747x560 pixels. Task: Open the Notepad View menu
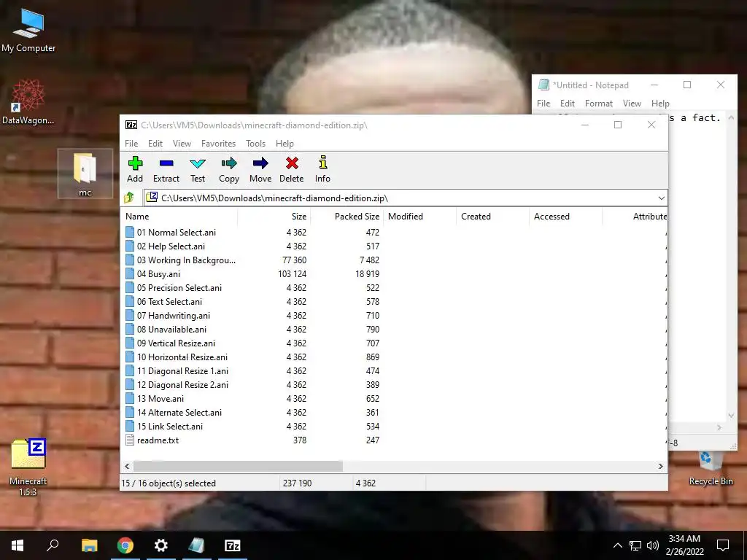coord(632,104)
